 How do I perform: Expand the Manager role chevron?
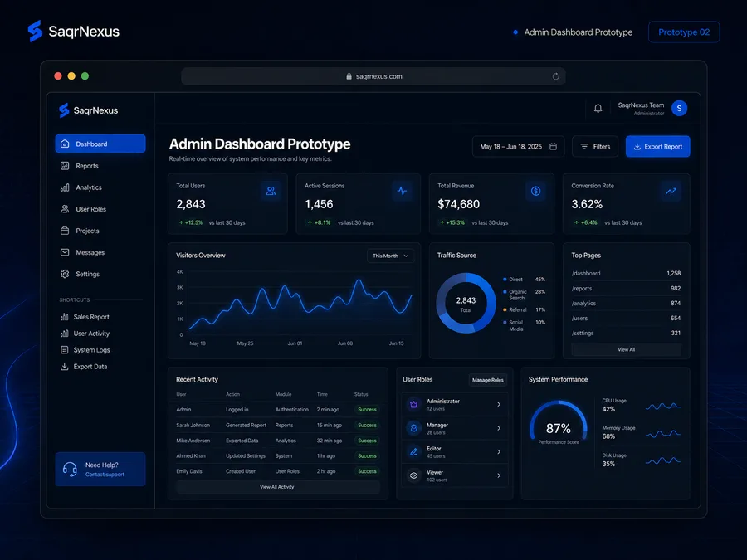point(499,428)
